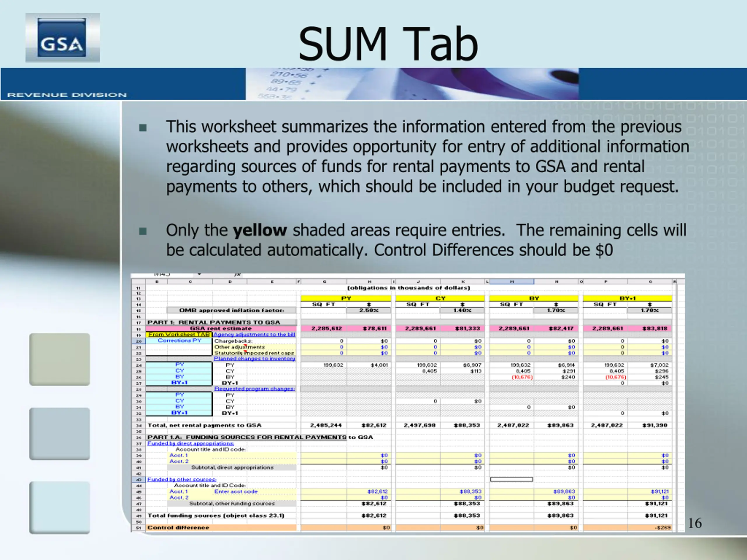
Task: Select highlighted column M header
Action: [512, 281]
